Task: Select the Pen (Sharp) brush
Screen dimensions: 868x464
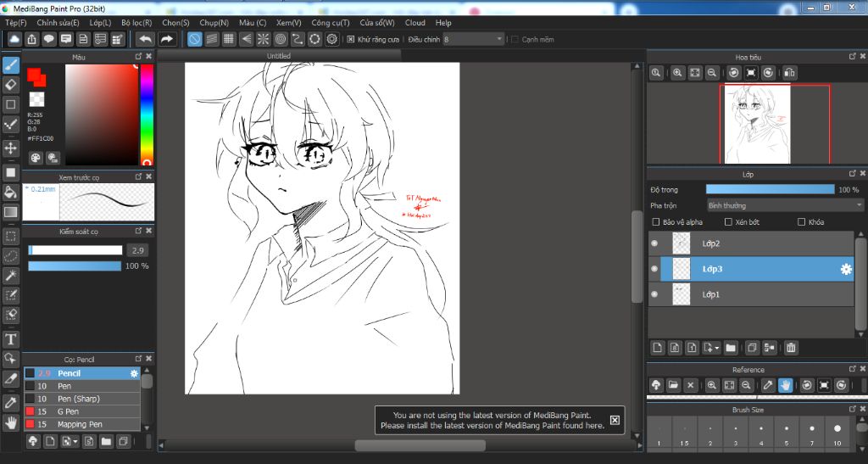Action: pos(82,399)
